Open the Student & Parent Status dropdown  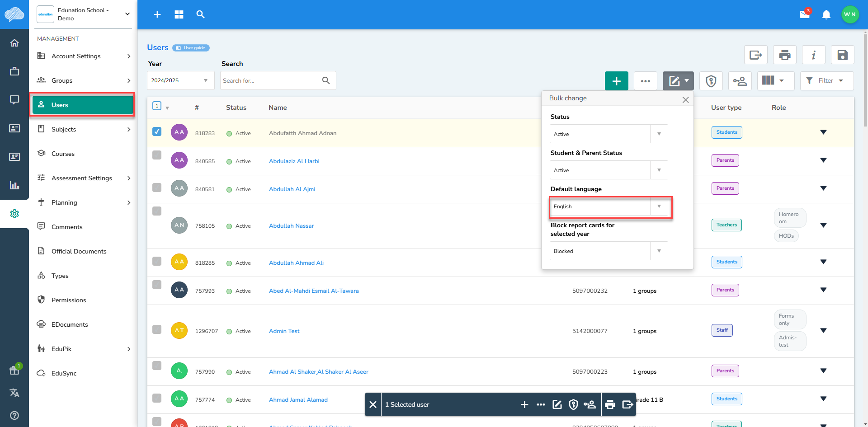click(x=609, y=170)
